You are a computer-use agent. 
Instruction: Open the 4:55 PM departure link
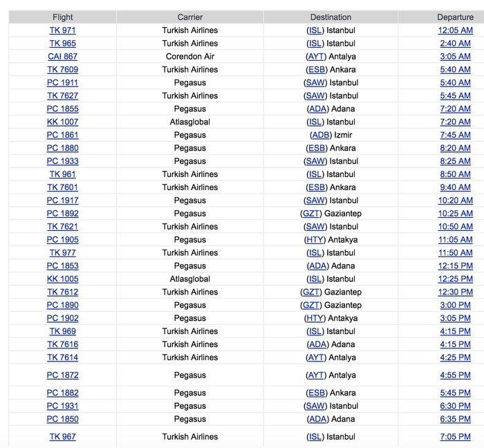pos(454,375)
